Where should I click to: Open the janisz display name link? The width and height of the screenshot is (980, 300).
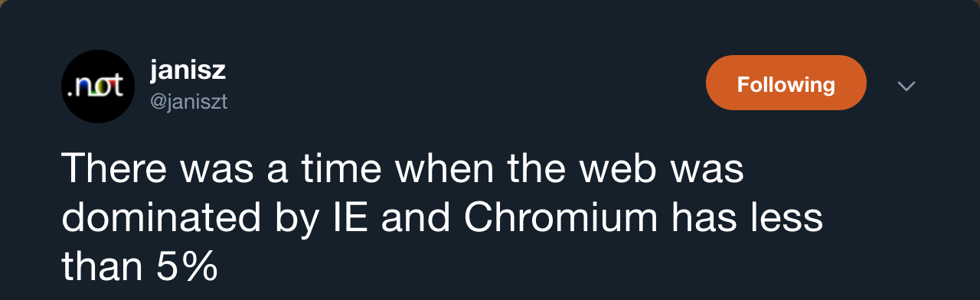coord(188,71)
